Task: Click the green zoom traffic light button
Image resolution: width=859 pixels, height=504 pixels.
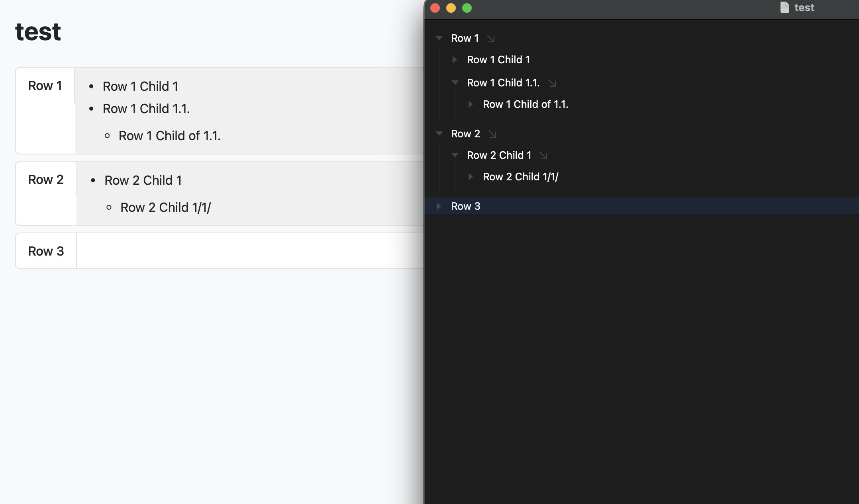Action: pyautogui.click(x=466, y=8)
